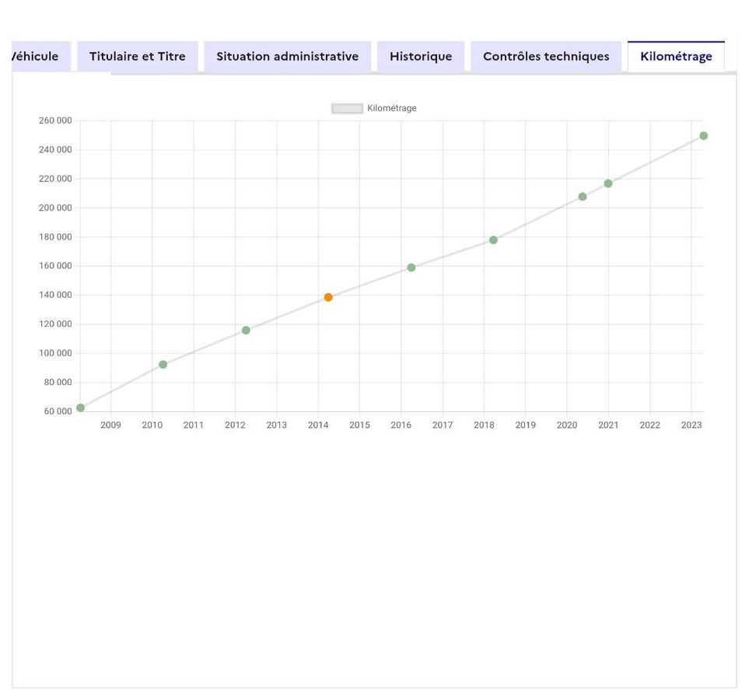749x700 pixels.
Task: Select the green data point at 2021
Action: [x=608, y=184]
